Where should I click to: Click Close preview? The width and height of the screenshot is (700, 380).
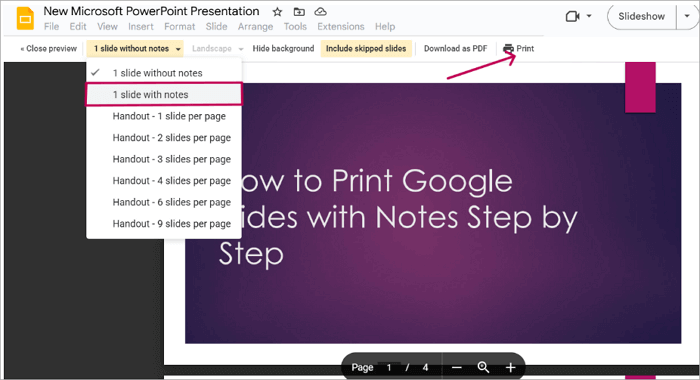pyautogui.click(x=49, y=49)
